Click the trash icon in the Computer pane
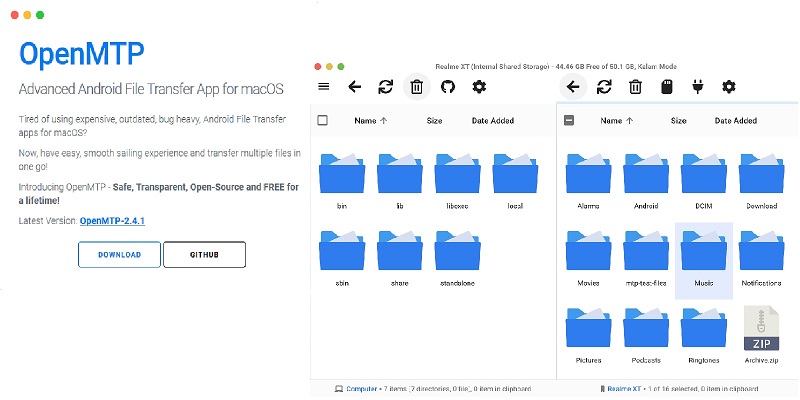Screen dimensions: 800x400 pyautogui.click(x=417, y=87)
